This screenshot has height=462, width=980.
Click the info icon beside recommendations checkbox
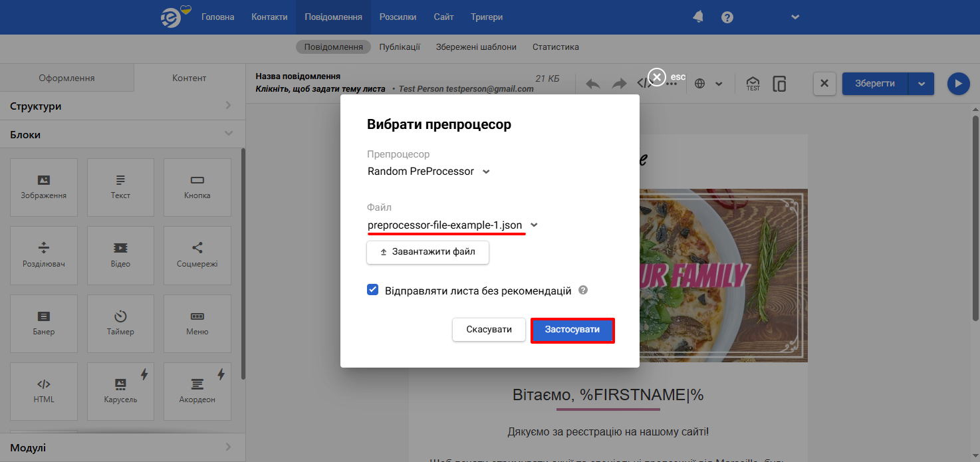583,290
